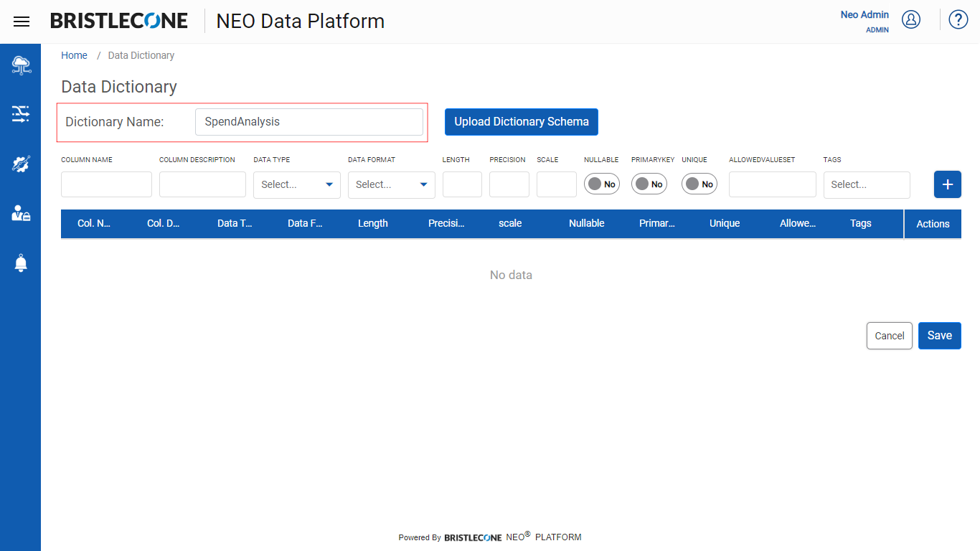Click the Primar... table column header
Viewport: 980px width, 551px height.
pos(657,223)
